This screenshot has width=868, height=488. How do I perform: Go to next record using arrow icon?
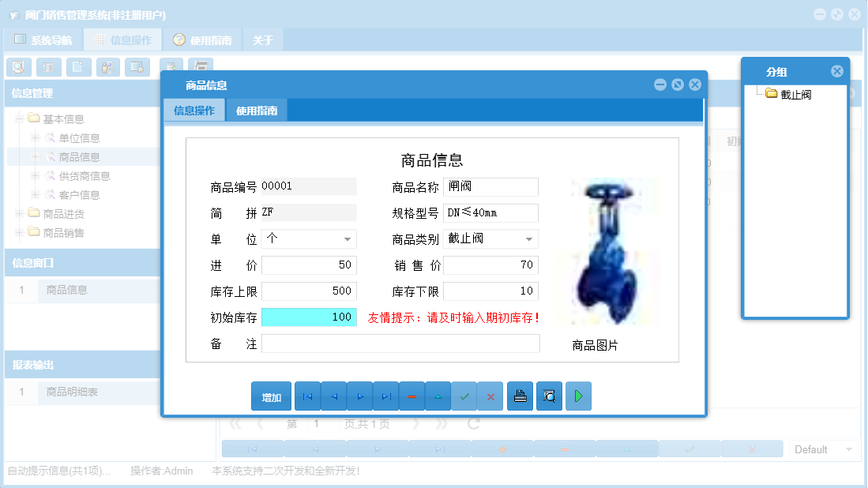pos(360,396)
